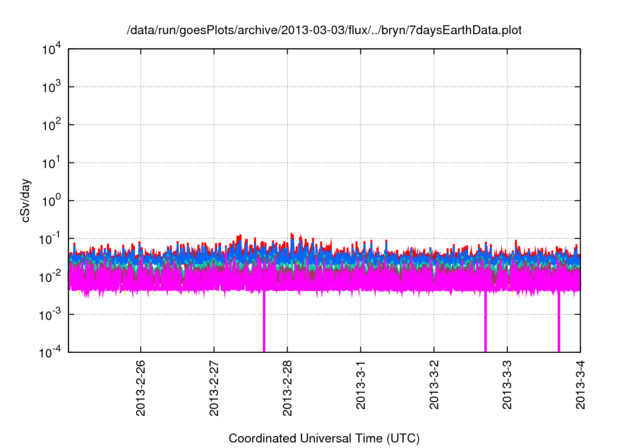The image size is (640, 448).
Task: Click the 2013-3-1 date tick label
Action: tap(360, 384)
